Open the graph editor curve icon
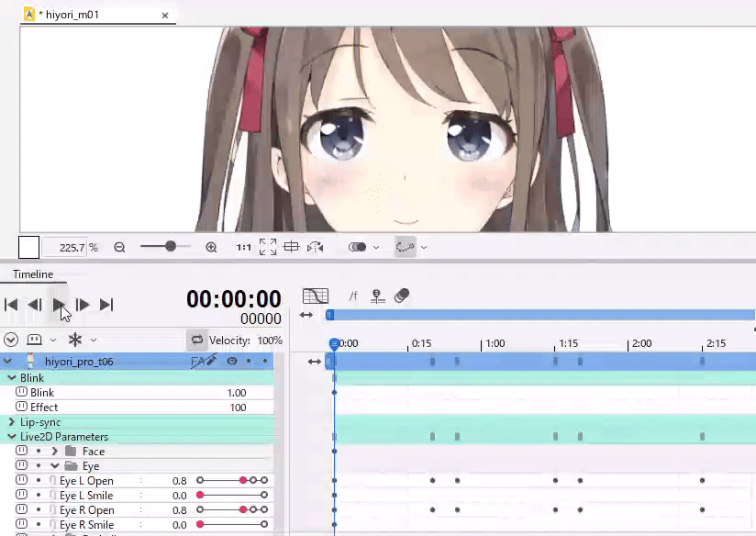 (x=315, y=296)
